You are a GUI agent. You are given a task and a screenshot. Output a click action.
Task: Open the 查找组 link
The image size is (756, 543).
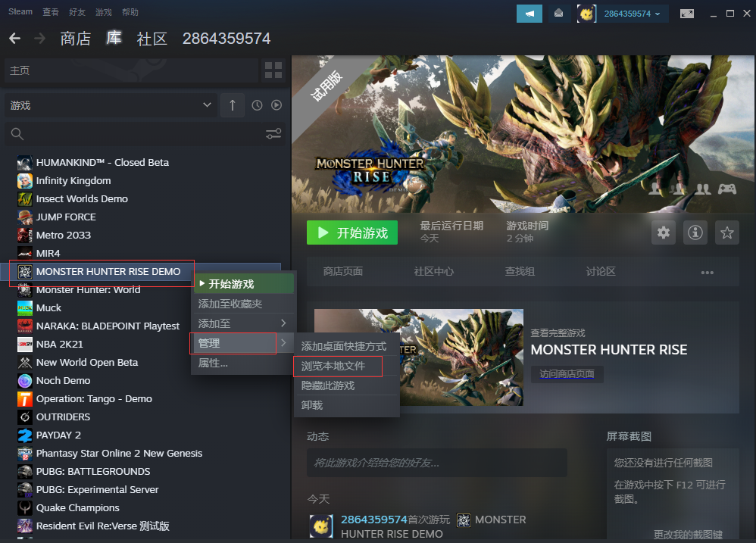(x=519, y=272)
